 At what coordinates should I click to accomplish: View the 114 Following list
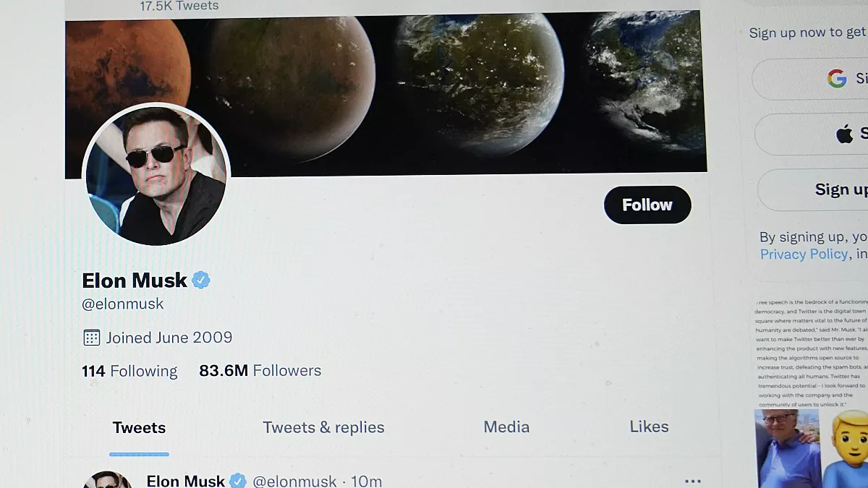click(x=129, y=371)
